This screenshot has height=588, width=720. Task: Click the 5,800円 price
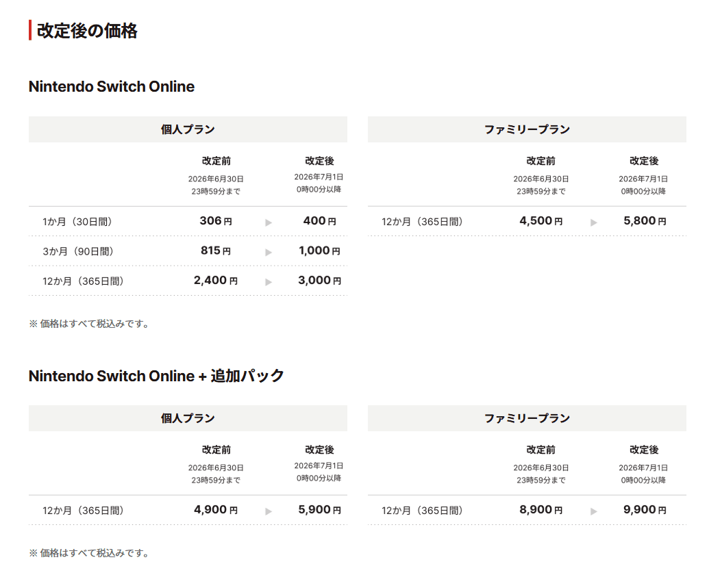click(645, 221)
